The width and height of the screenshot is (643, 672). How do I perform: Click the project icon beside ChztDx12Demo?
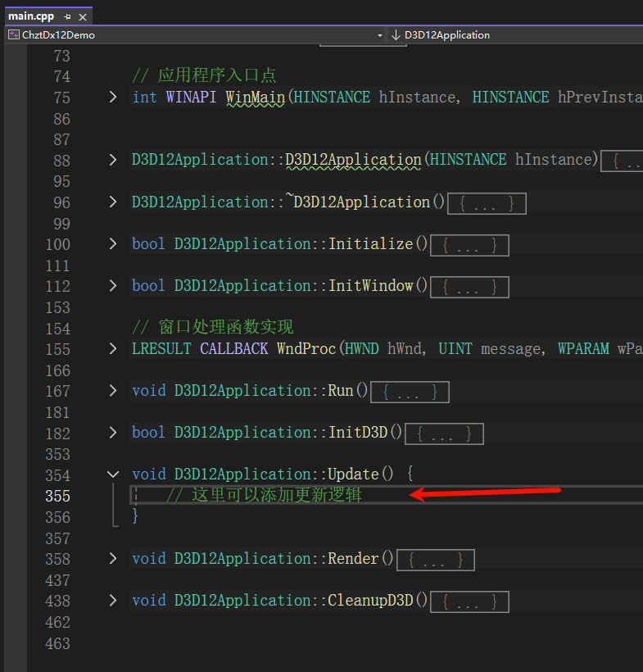(x=14, y=35)
